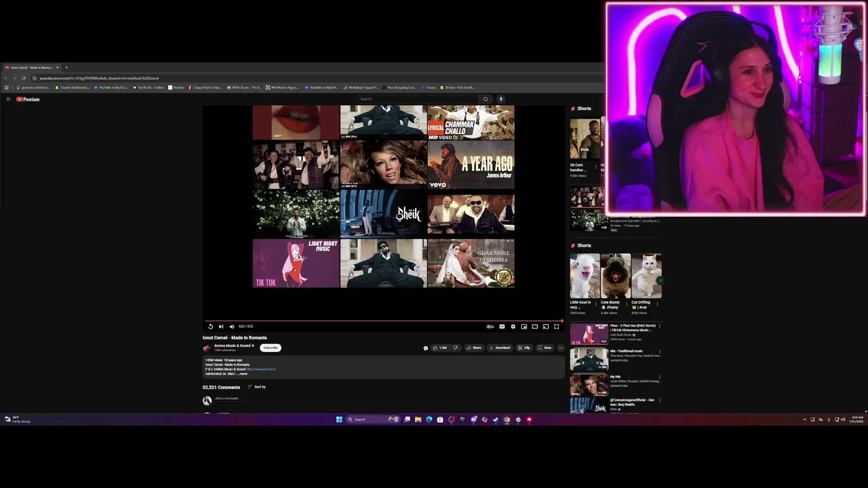
Task: Open a new browser tab
Action: 66,67
